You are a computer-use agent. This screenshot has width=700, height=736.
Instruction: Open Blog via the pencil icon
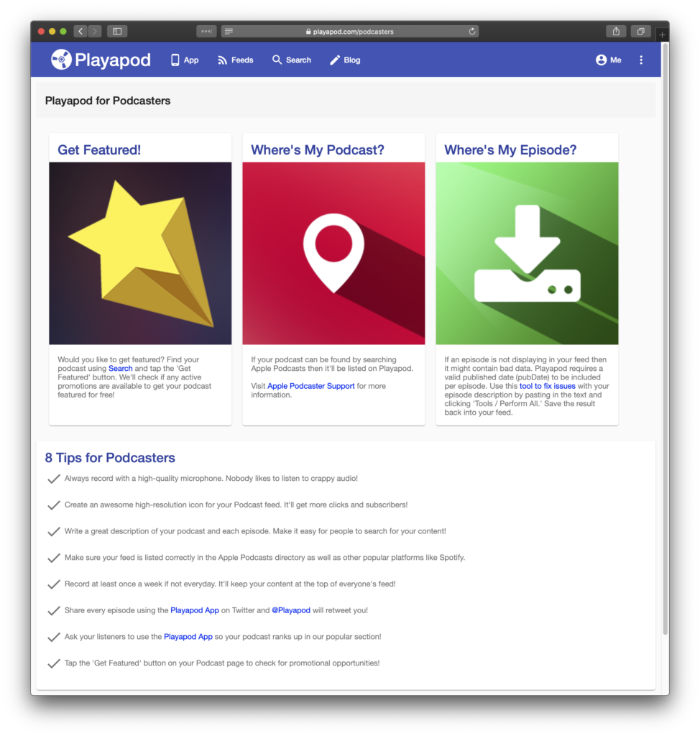(x=335, y=60)
